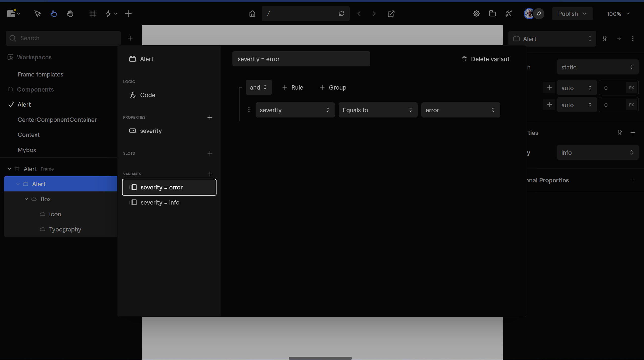Viewport: 644px width, 360px height.
Task: Add a new Rule
Action: click(x=293, y=87)
